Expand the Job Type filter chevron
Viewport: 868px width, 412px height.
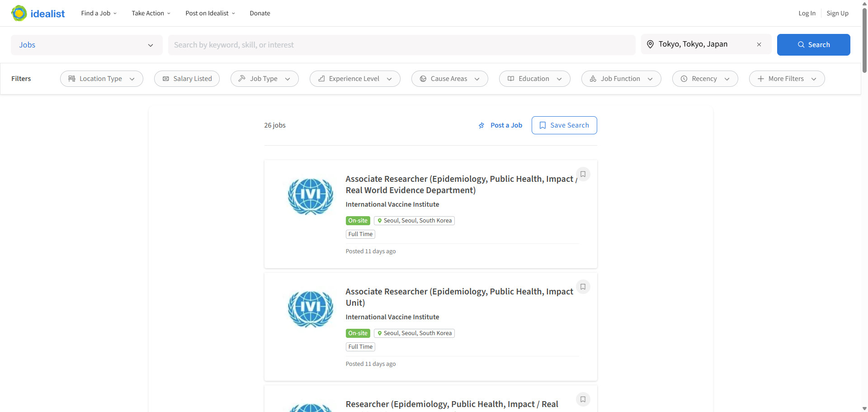288,79
